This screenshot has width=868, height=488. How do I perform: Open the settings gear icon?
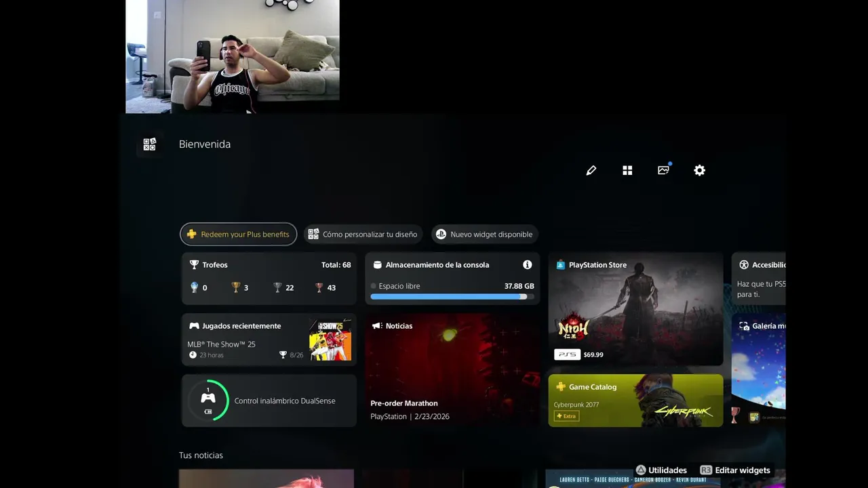[x=700, y=170]
